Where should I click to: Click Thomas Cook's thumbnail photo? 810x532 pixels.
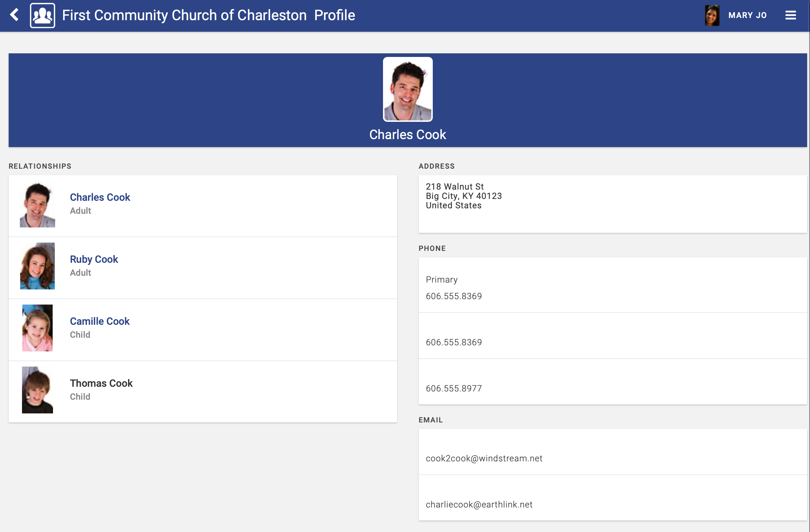click(38, 390)
